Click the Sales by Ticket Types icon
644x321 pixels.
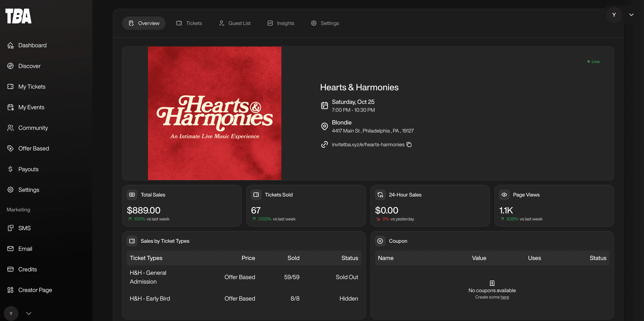(132, 241)
